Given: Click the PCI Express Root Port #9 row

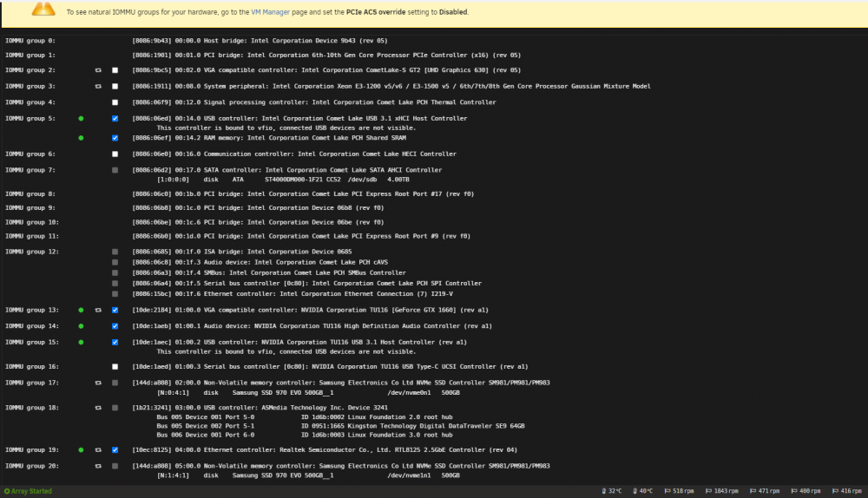Looking at the screenshot, I should 301,236.
